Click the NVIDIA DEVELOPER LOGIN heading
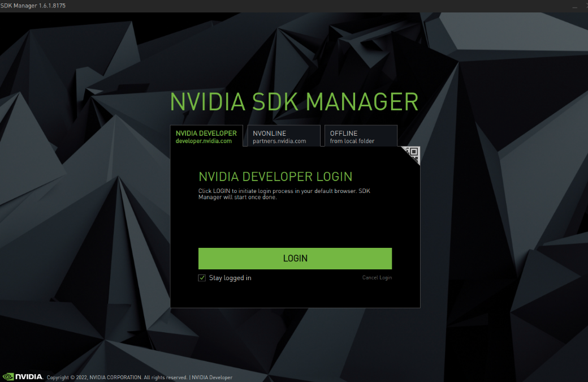 276,177
